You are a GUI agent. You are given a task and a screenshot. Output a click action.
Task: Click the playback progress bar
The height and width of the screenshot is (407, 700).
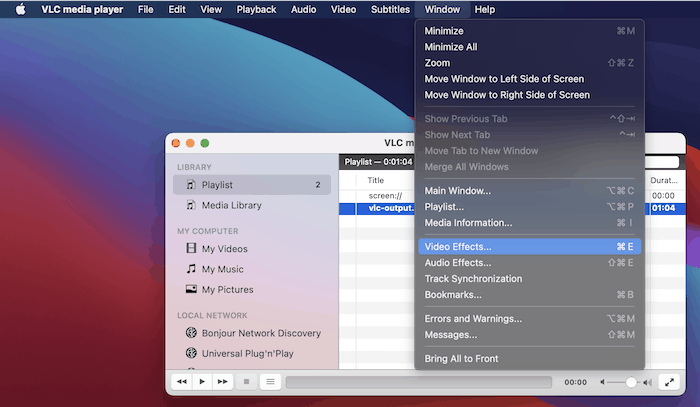(x=418, y=382)
